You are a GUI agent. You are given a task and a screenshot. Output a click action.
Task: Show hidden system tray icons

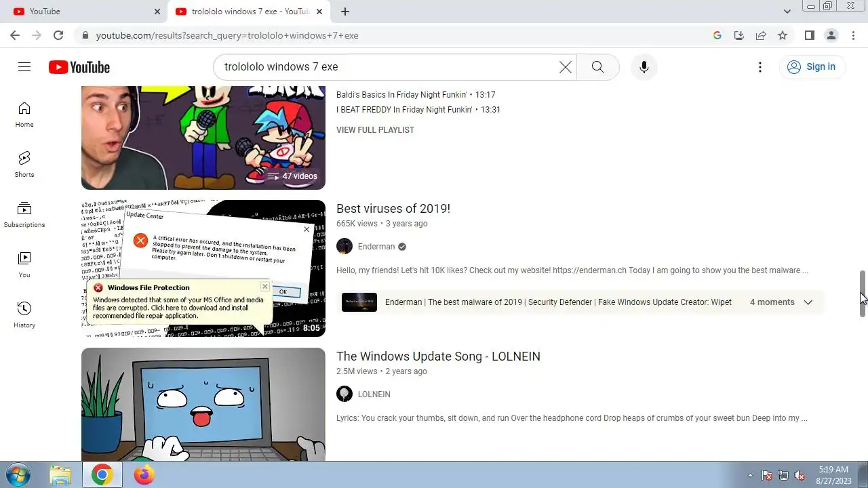coord(750,475)
